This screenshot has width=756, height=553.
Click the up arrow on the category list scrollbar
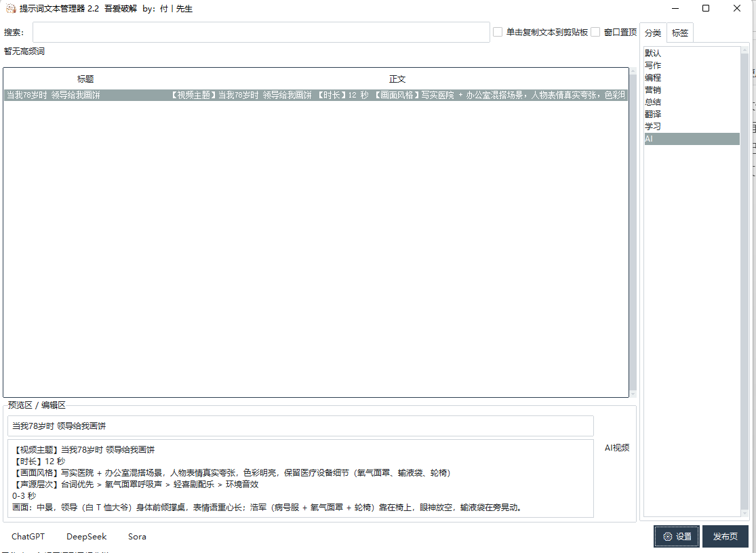coord(744,50)
